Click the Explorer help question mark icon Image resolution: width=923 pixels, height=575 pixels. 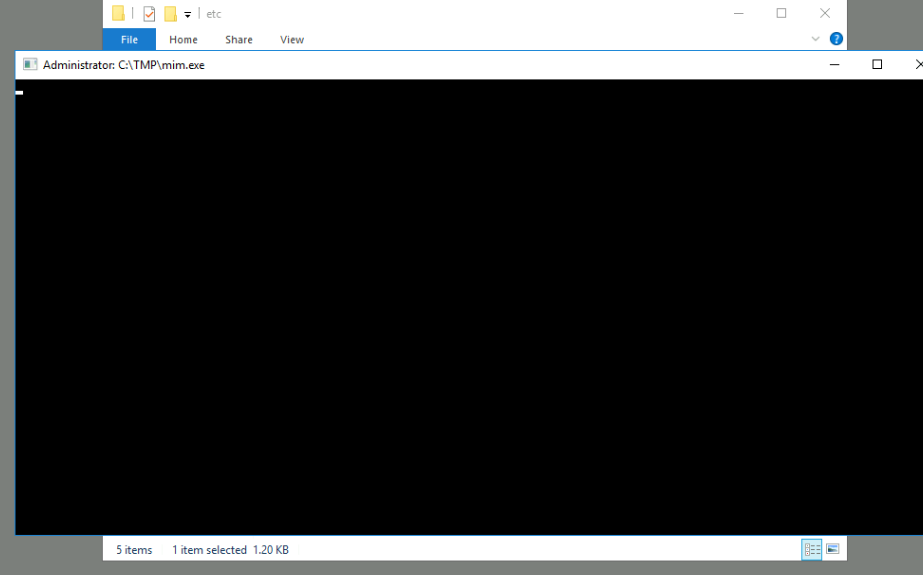tap(836, 39)
